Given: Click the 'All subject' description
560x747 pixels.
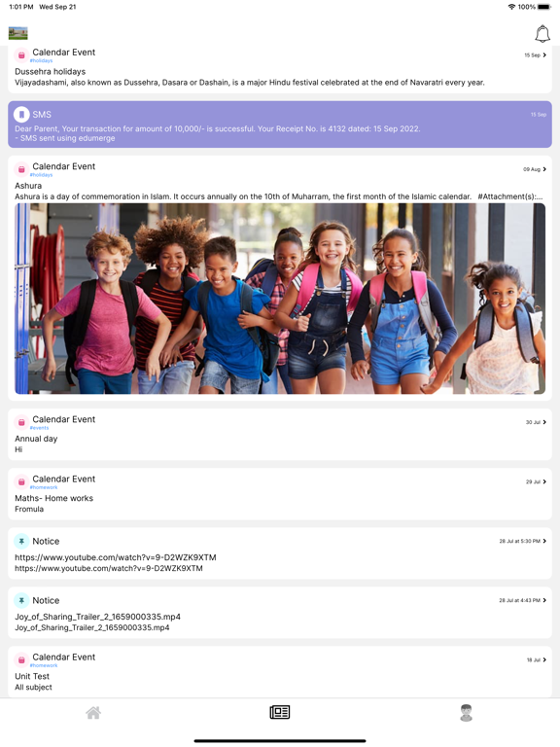Looking at the screenshot, I should coord(33,688).
